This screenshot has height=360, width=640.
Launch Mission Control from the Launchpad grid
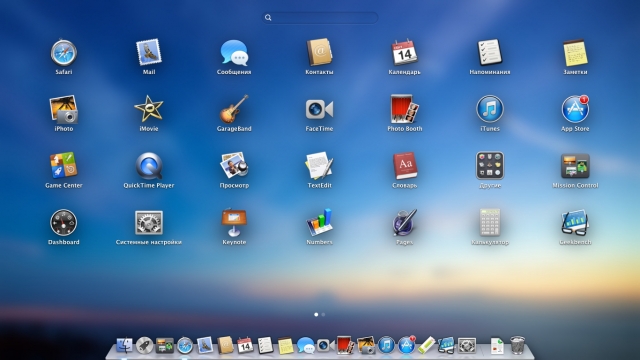click(x=575, y=166)
